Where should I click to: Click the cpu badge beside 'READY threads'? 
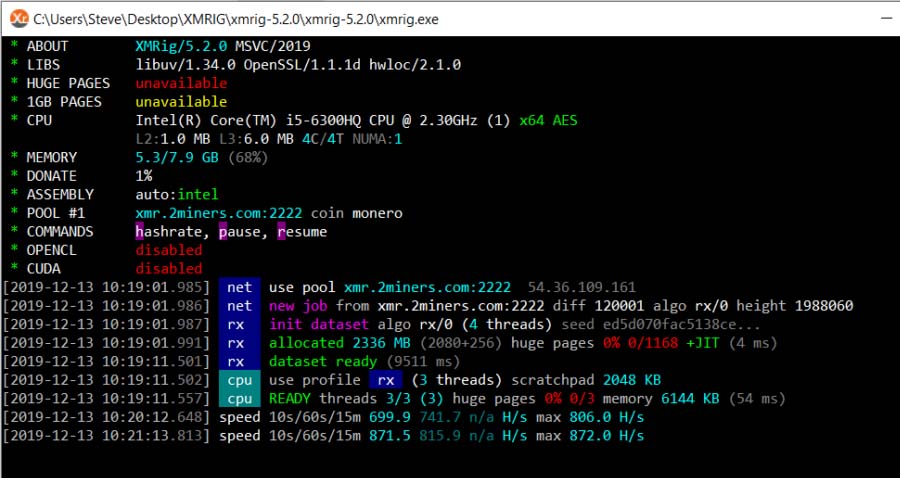coord(239,398)
